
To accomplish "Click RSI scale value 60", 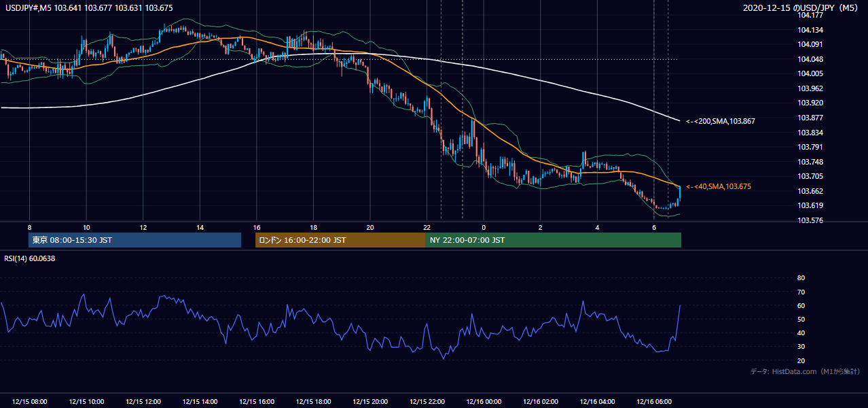I will click(x=801, y=305).
